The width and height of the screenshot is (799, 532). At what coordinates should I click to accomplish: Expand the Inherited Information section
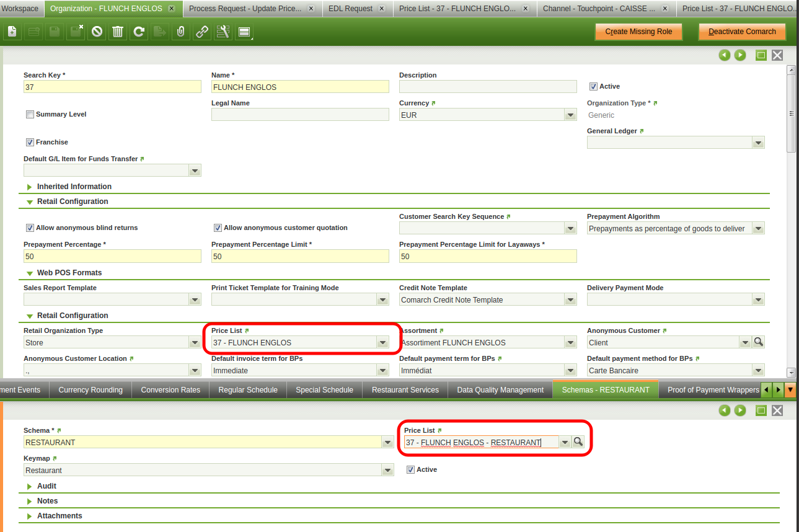[x=74, y=187]
